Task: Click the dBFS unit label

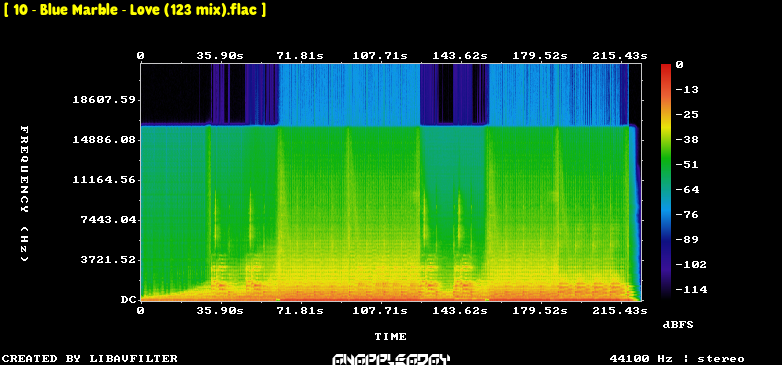Action: pyautogui.click(x=678, y=325)
